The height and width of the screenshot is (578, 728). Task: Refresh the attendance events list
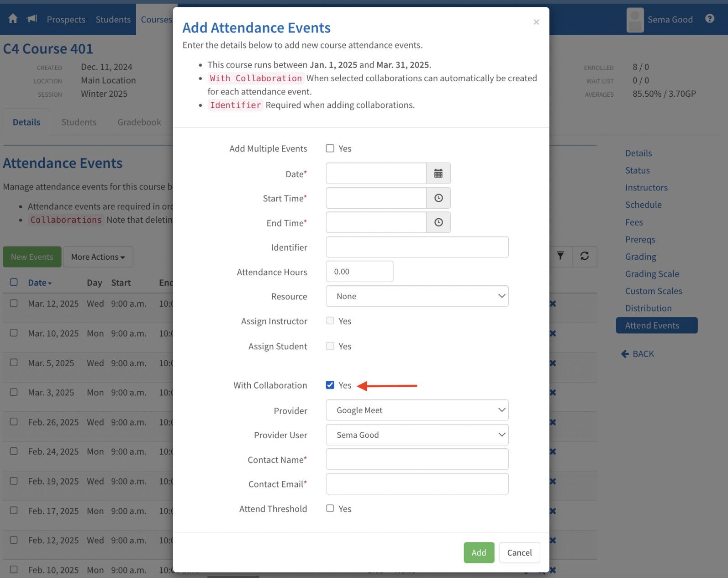(584, 256)
